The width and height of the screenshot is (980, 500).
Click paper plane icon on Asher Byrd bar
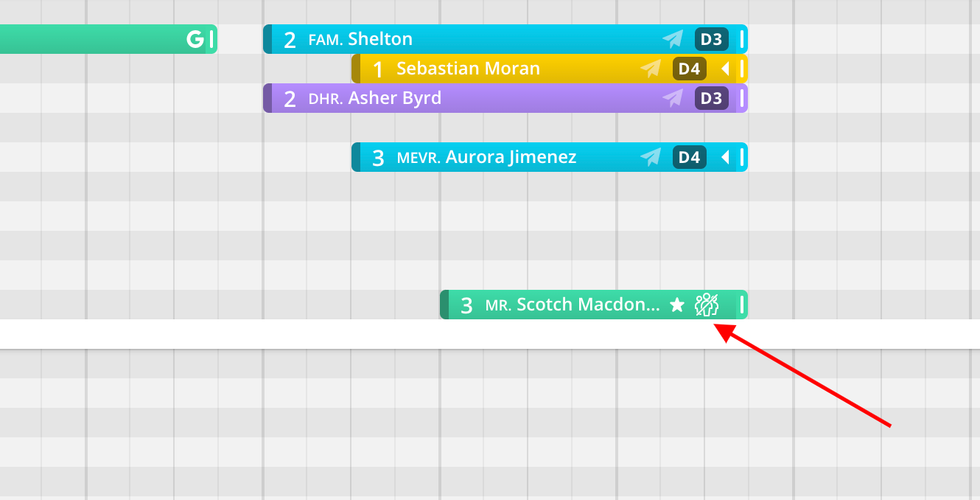tap(673, 98)
